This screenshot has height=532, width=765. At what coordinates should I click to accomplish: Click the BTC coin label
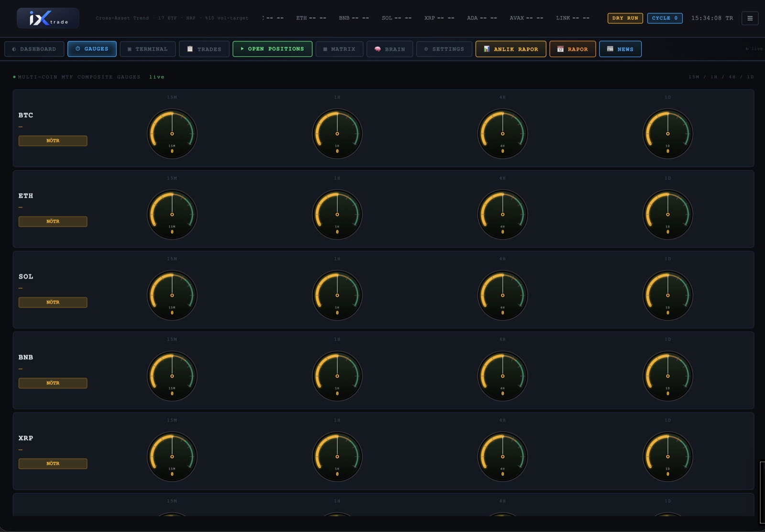26,115
